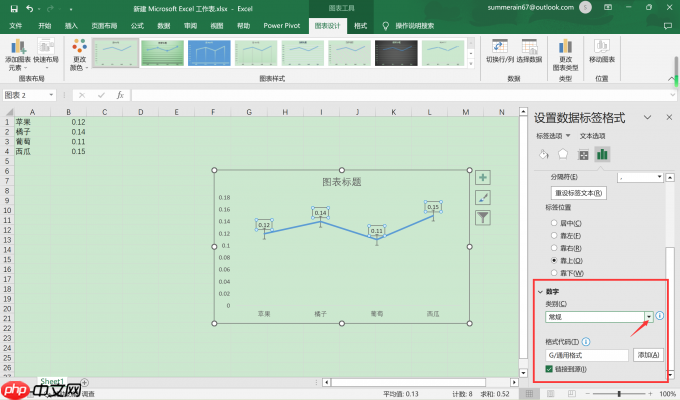Viewport: 680px width, 400px height.
Task: Open Label Options bar chart tab
Action: point(602,154)
